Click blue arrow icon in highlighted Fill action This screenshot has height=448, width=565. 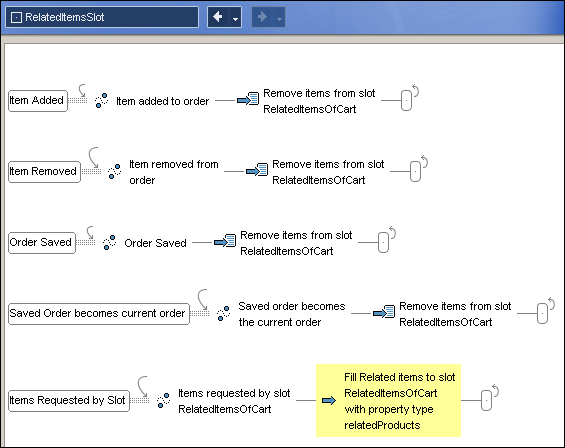click(x=329, y=400)
